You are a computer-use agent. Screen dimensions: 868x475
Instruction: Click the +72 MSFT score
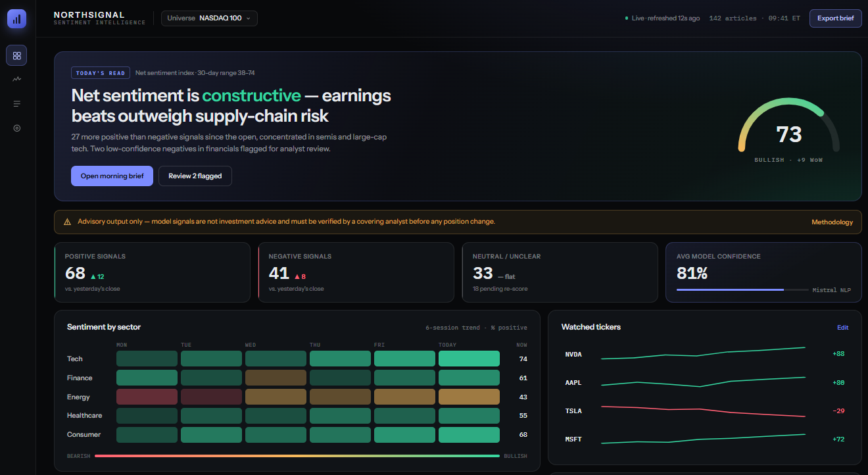[838, 439]
